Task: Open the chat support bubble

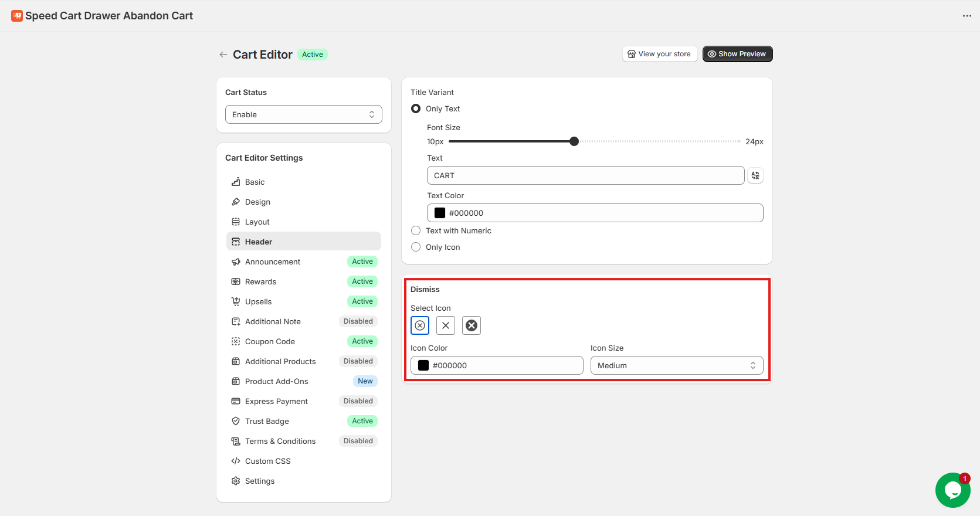Action: (x=952, y=490)
